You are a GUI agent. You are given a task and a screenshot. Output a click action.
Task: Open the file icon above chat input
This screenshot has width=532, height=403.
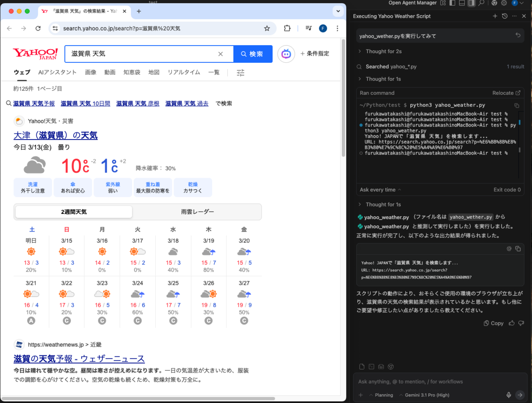pos(362,367)
